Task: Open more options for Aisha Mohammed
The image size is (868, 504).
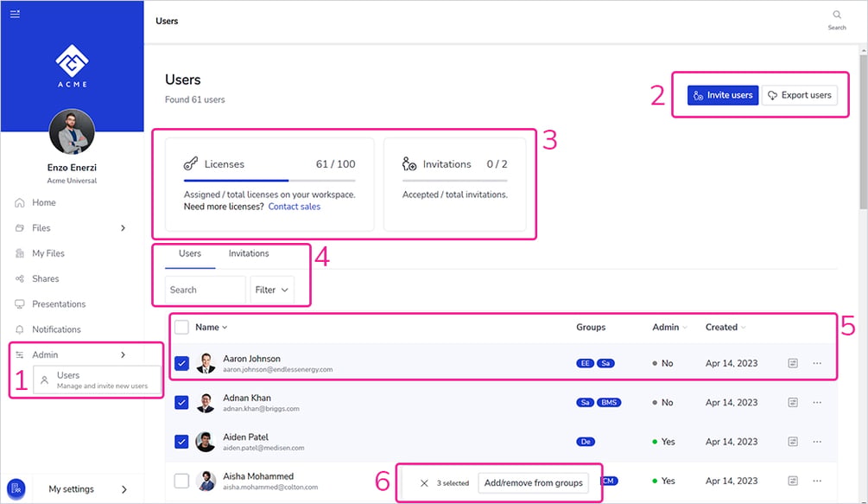Action: click(x=817, y=481)
